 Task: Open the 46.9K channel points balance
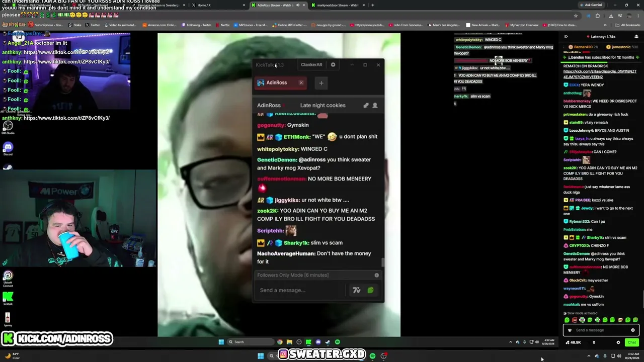[574, 342]
